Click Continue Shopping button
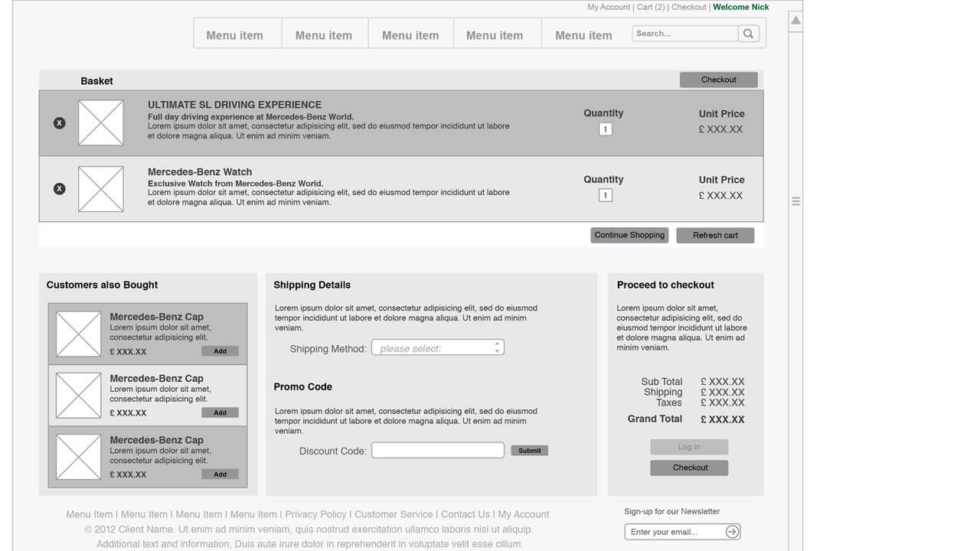Image resolution: width=980 pixels, height=551 pixels. point(629,235)
